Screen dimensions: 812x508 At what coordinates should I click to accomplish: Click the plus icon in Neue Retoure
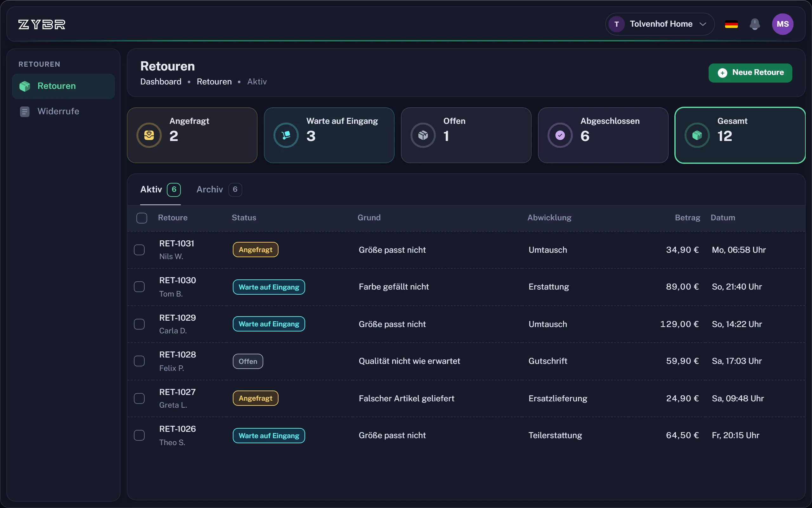[723, 73]
